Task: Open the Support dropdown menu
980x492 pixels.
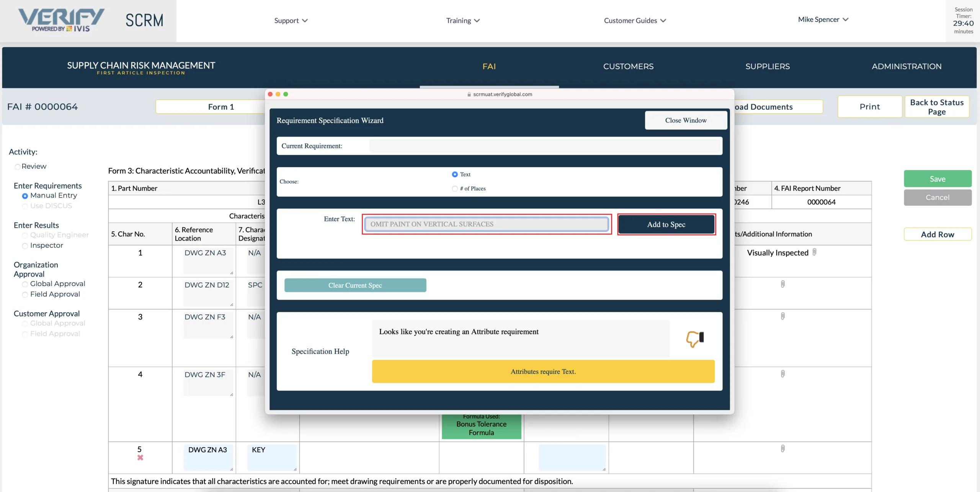Action: 291,21
